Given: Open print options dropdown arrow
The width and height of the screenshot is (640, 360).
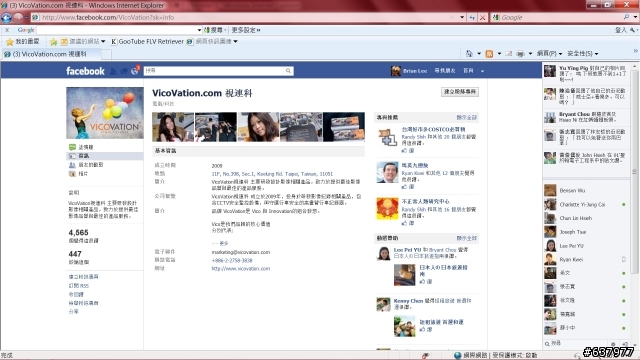Looking at the screenshot, I should tap(530, 53).
